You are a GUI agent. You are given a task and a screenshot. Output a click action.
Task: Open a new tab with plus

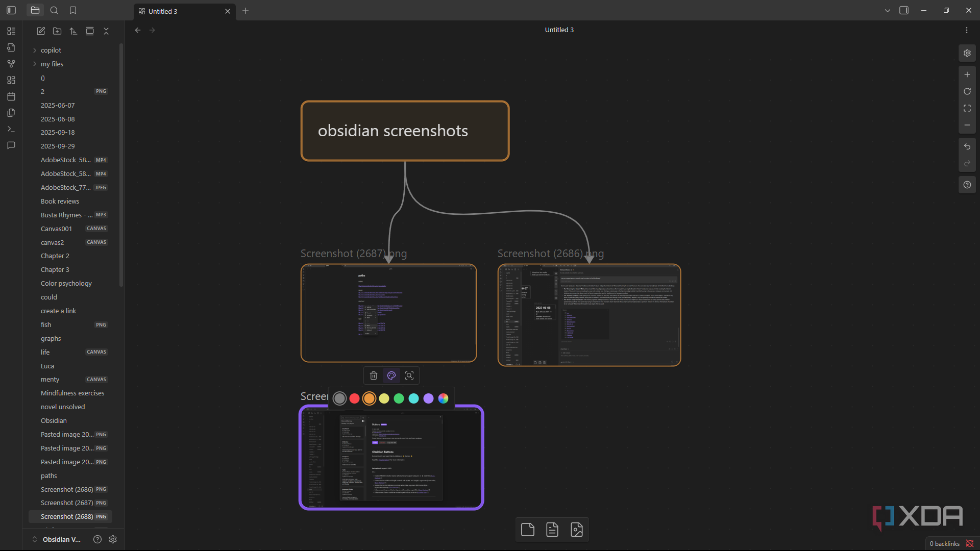[x=246, y=11]
